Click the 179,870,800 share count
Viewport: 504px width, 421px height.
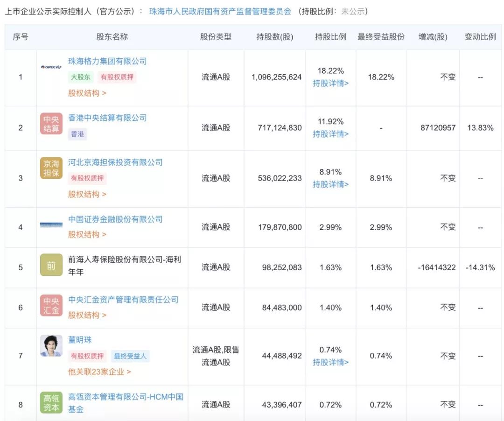tap(280, 227)
